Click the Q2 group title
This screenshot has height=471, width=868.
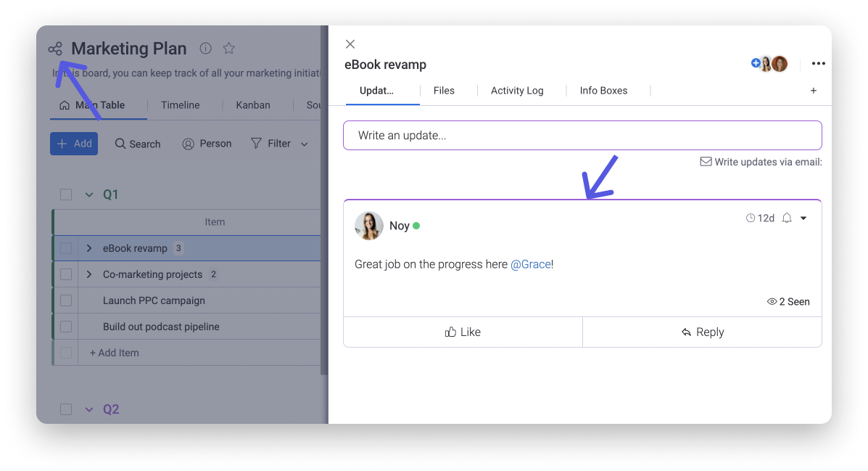111,409
